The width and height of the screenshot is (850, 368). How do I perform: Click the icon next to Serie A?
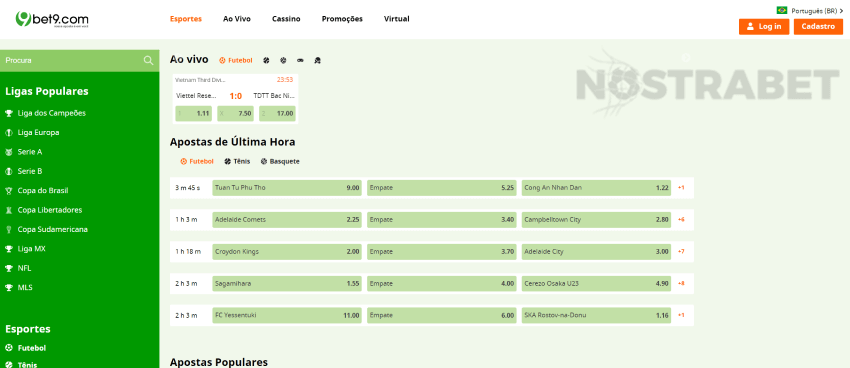tap(9, 152)
